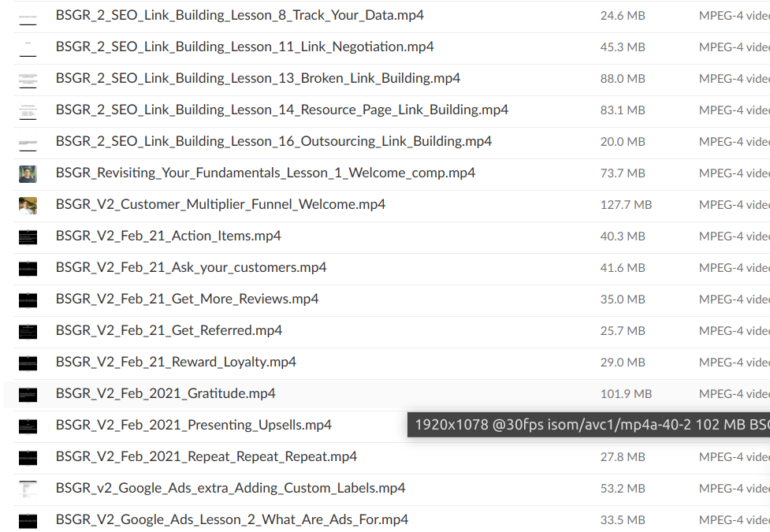Screen dimensions: 770x532
Task: Select file Lesson_13_Broken_Link_Building.mp4
Action: click(x=258, y=79)
